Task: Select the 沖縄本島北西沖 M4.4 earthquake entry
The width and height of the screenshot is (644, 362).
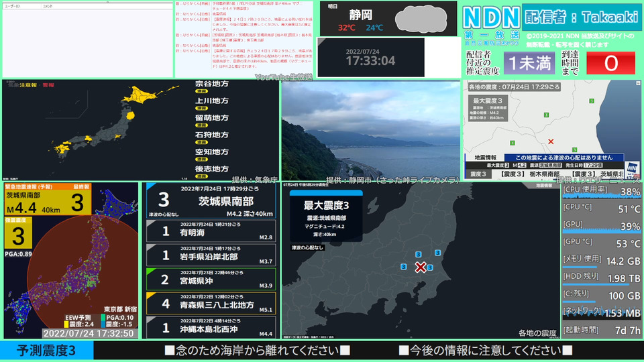Action: 211,328
